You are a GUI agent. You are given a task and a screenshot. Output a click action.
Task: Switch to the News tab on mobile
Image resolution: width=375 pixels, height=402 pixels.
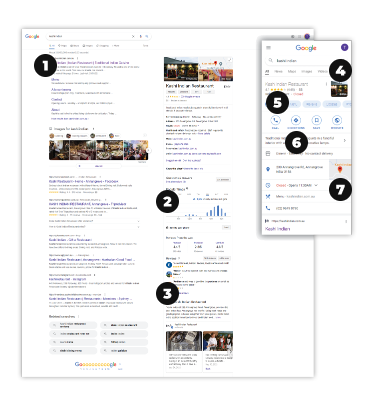[x=278, y=71]
